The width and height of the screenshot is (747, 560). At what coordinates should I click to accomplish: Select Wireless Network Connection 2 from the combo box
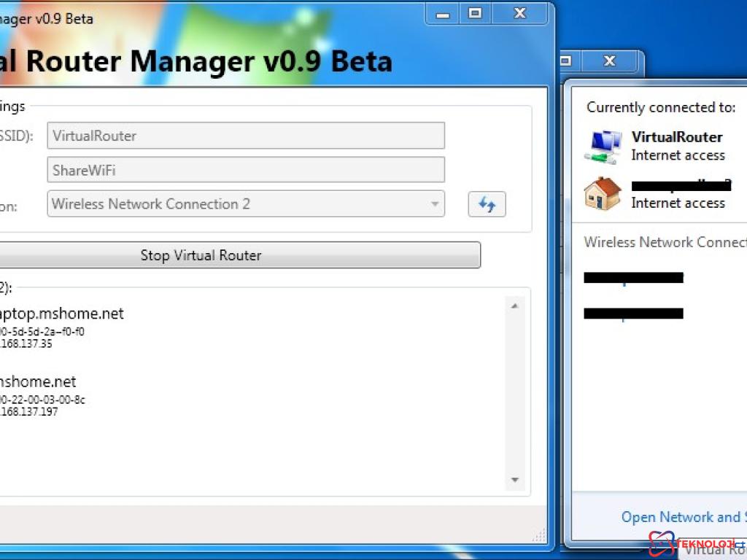(x=246, y=204)
